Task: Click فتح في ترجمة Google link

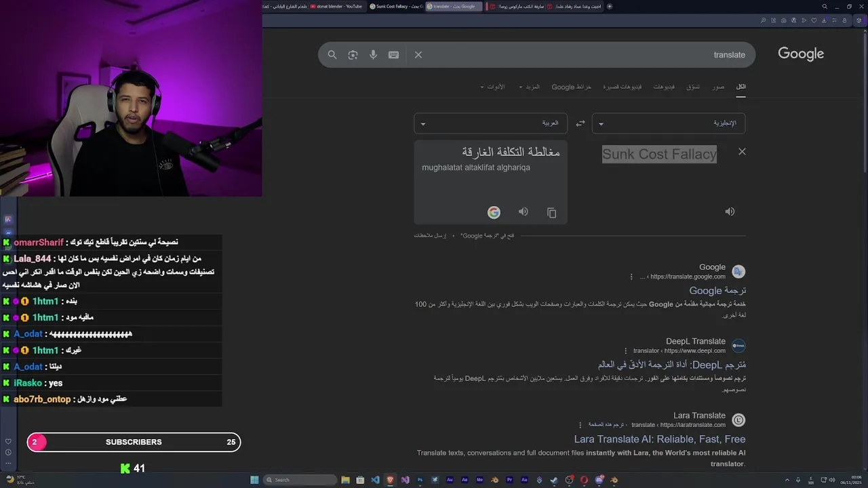Action: (487, 236)
